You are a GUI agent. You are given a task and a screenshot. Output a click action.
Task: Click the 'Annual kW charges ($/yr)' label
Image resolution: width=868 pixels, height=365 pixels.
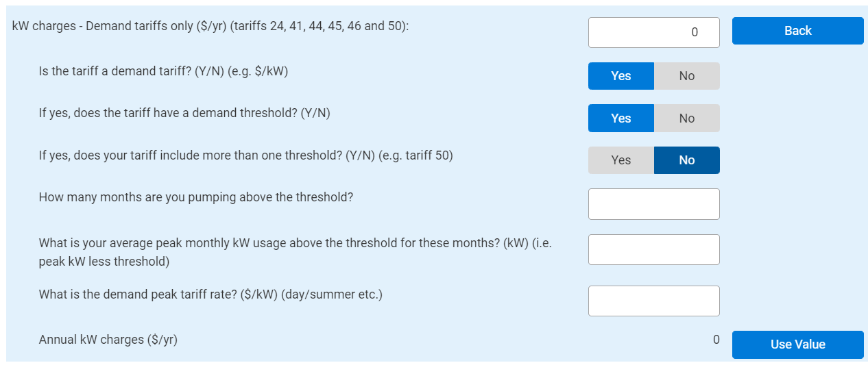[108, 339]
